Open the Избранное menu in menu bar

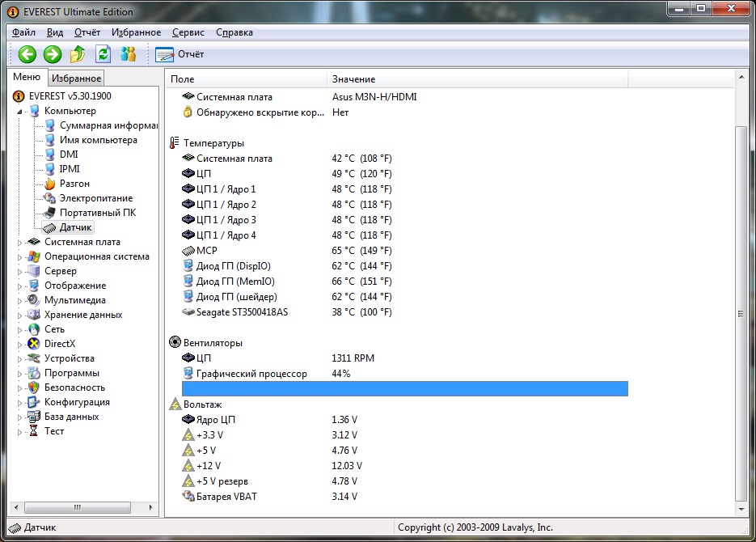pyautogui.click(x=137, y=32)
